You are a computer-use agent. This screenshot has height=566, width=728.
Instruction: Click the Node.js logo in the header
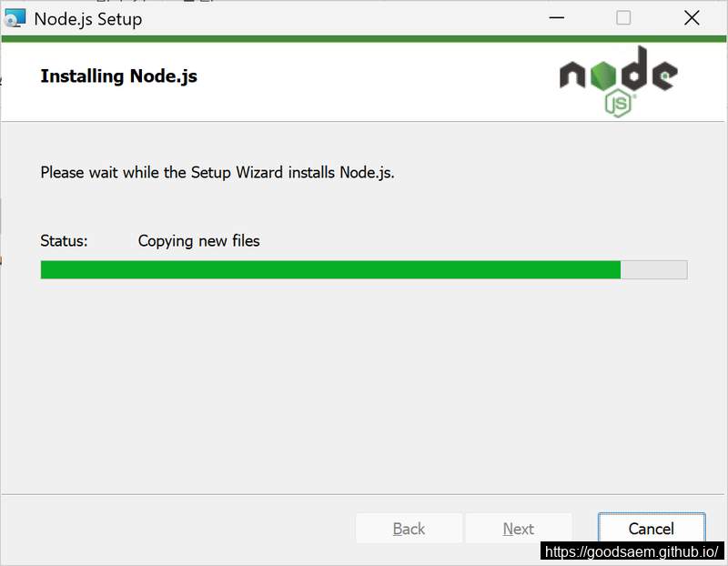tap(619, 81)
